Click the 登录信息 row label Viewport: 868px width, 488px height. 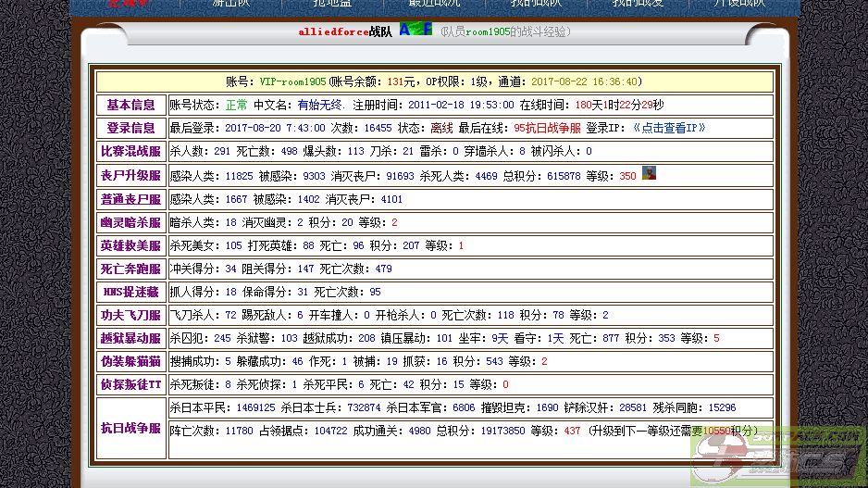pos(130,128)
